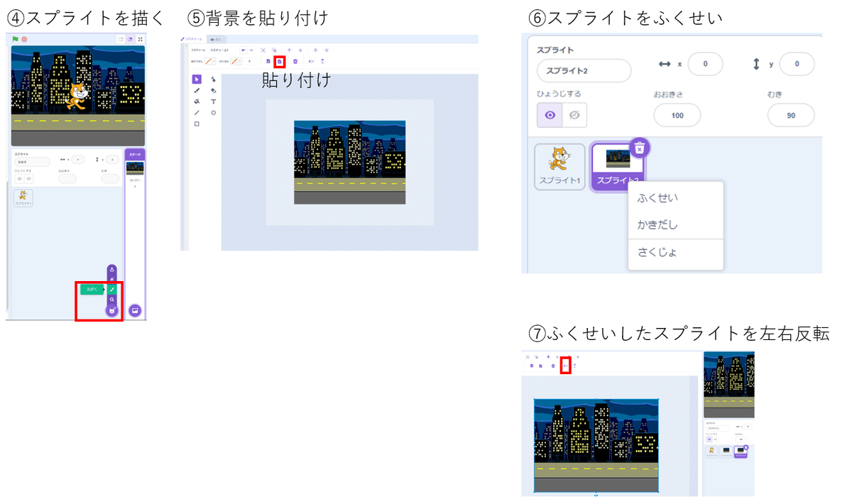Click Flip Vertical icon in step ⑤ editor
852x504 pixels.
(322, 61)
